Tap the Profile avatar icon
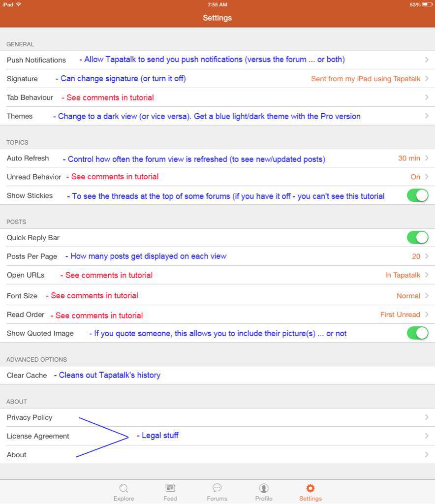This screenshot has height=504, width=435. point(264,488)
